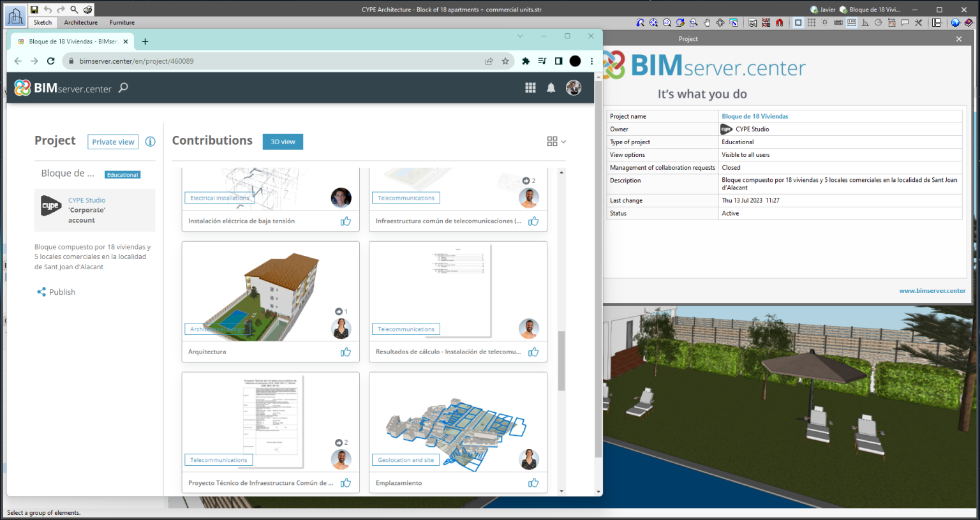Bookmark this page with the star icon
980x520 pixels.
505,61
